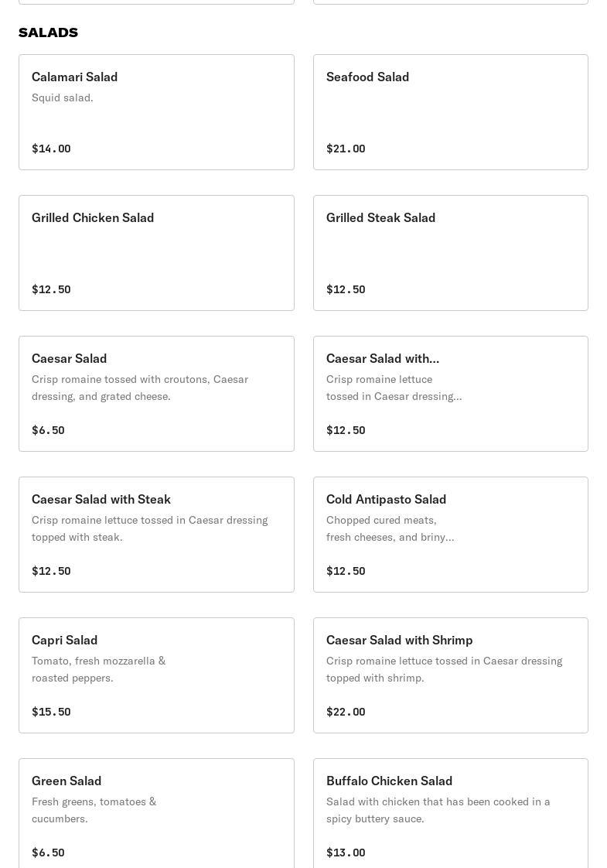Click the $13.00 Buffalo Chicken price
Viewport: 607px width, 868px height.
pyautogui.click(x=346, y=853)
